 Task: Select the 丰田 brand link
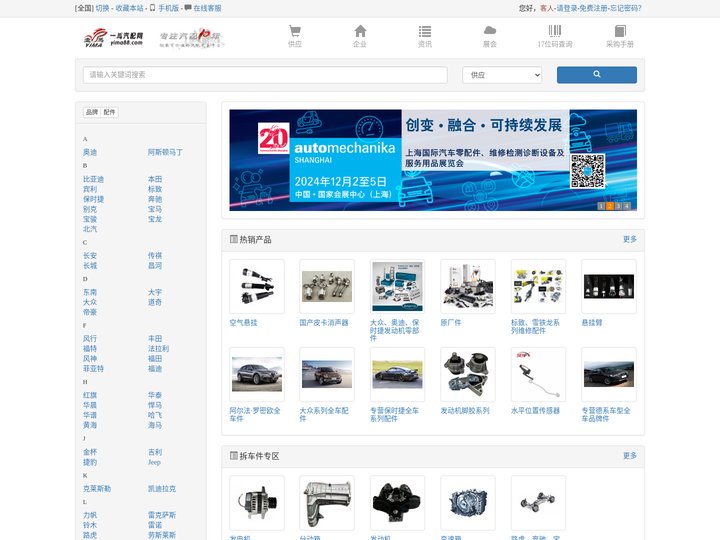pyautogui.click(x=155, y=338)
